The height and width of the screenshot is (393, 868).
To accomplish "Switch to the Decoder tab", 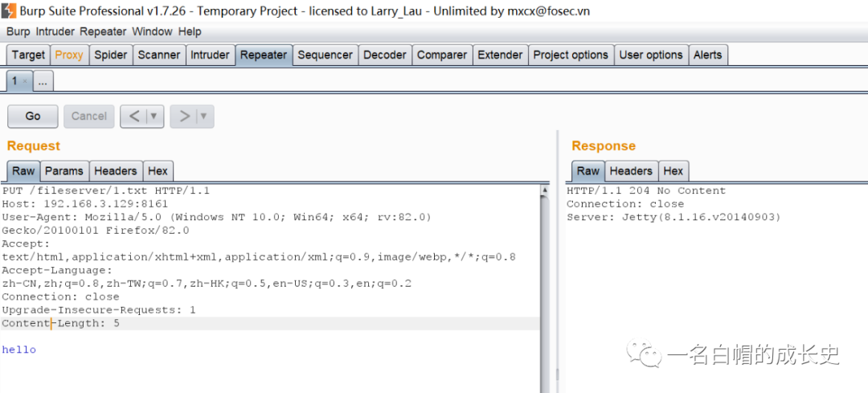I will [x=385, y=55].
